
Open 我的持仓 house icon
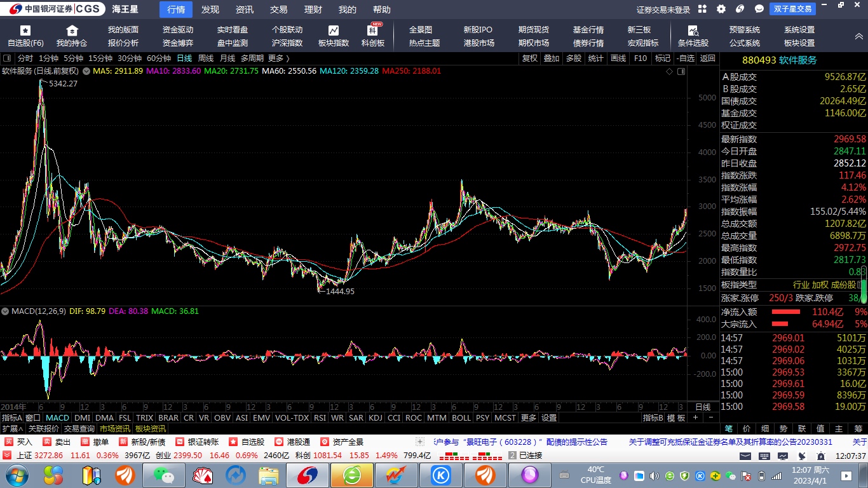pos(72,30)
